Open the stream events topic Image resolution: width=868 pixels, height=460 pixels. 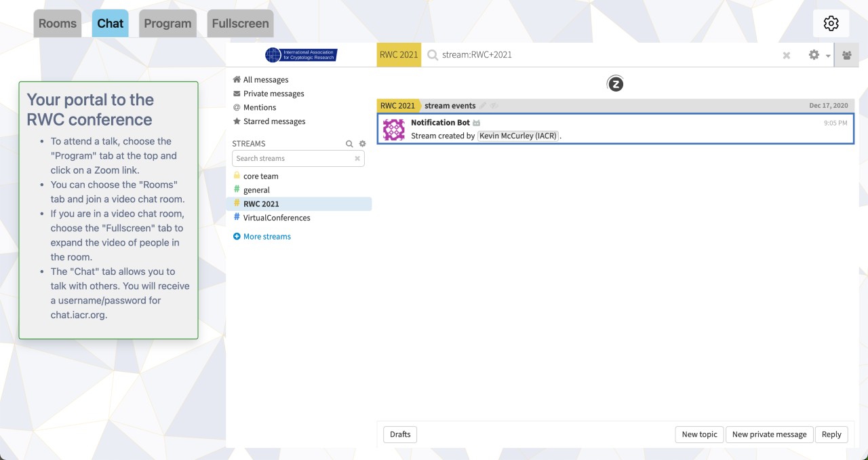point(450,106)
